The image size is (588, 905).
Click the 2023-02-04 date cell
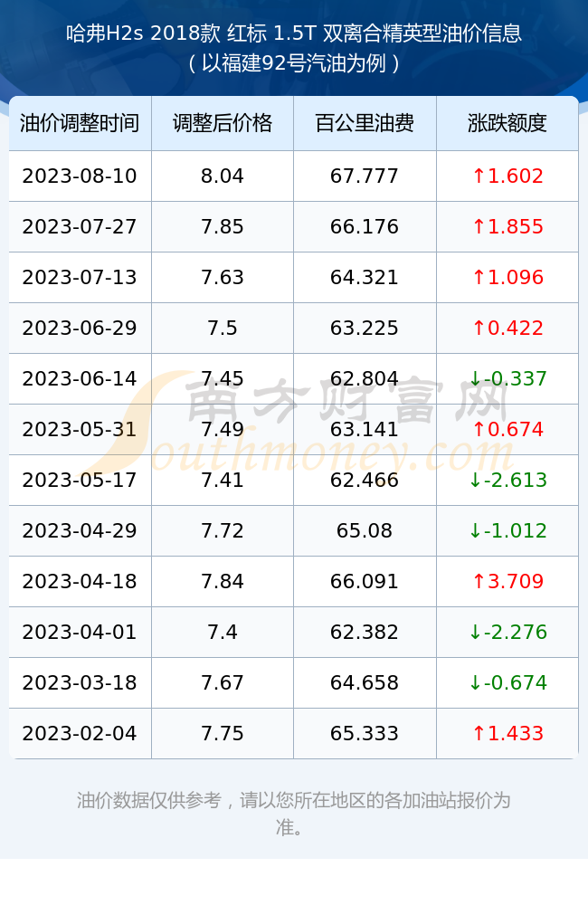[80, 733]
